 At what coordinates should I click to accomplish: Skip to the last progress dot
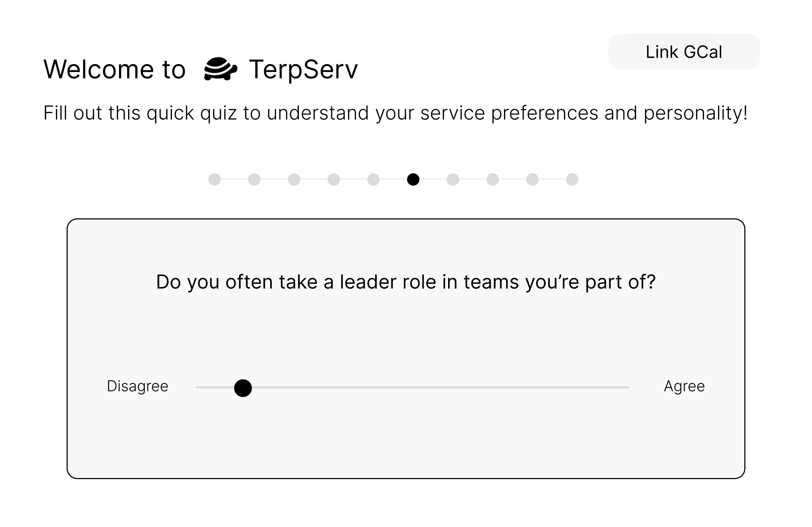coord(572,179)
